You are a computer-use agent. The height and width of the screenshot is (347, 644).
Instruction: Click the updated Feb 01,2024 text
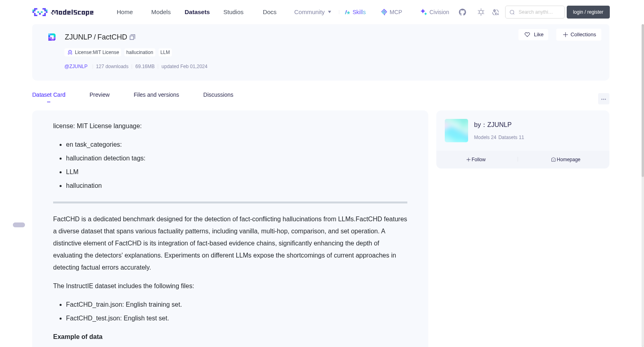[184, 66]
